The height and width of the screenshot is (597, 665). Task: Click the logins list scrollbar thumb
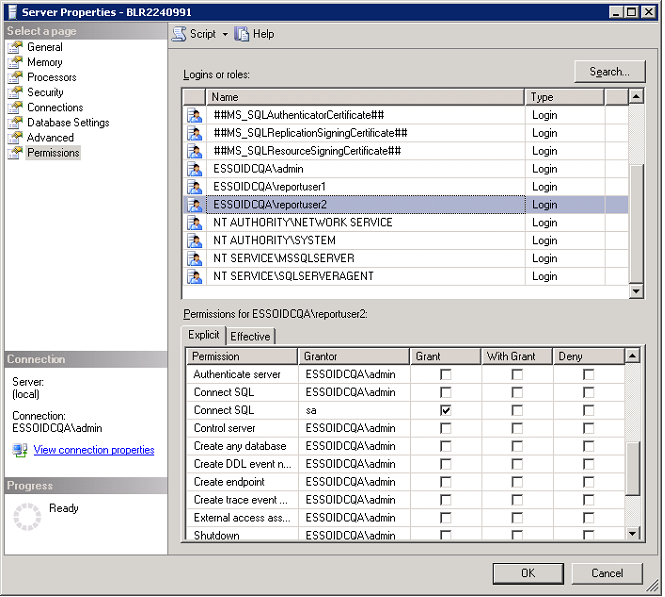636,223
